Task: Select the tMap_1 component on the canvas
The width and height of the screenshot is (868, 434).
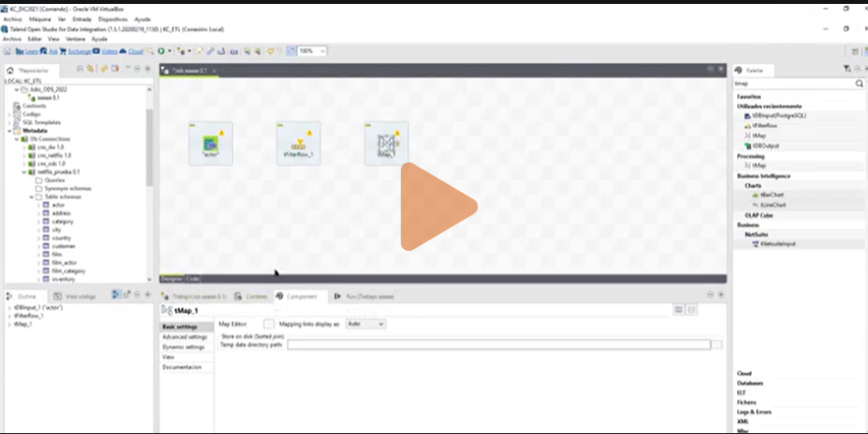Action: pos(386,144)
